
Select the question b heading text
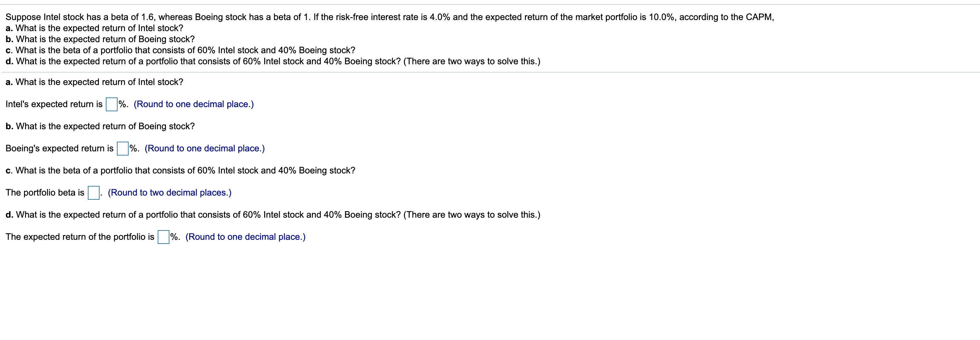click(x=100, y=126)
